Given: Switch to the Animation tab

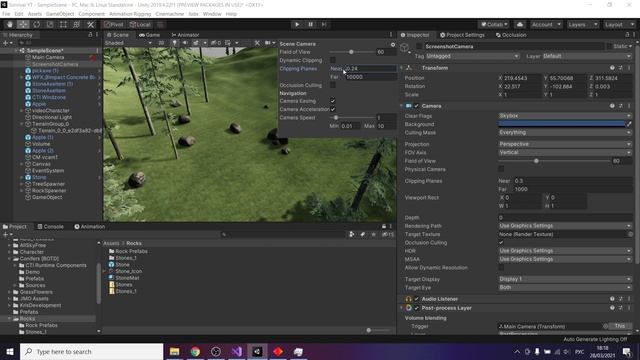Looking at the screenshot, I should point(90,227).
